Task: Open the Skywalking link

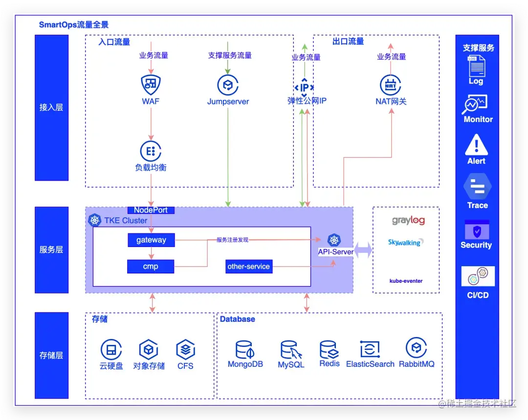Action: pos(405,243)
